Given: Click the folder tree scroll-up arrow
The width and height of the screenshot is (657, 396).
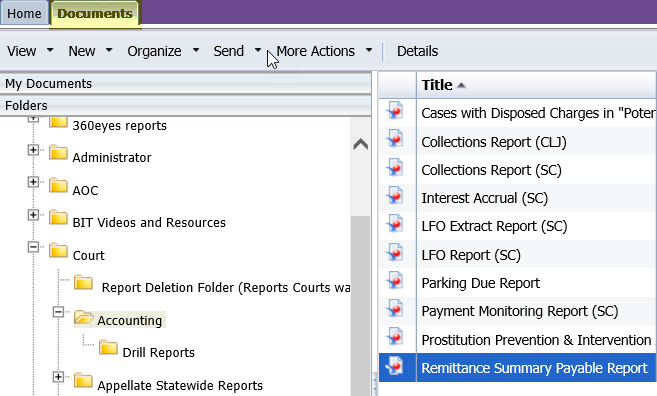Looking at the screenshot, I should point(360,144).
